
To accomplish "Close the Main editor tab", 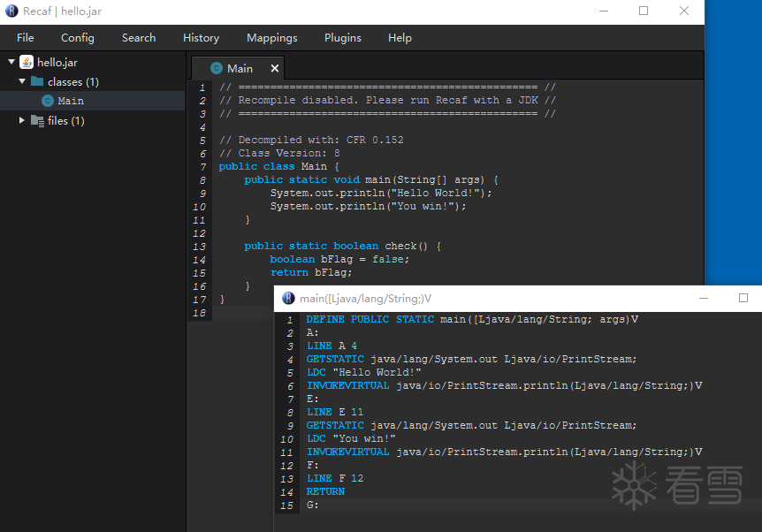I will tap(275, 68).
